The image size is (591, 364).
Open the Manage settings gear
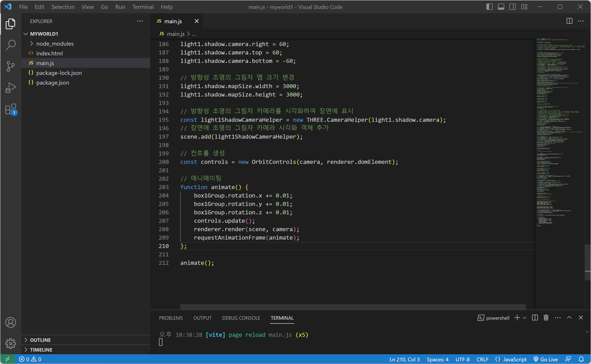coord(11,344)
